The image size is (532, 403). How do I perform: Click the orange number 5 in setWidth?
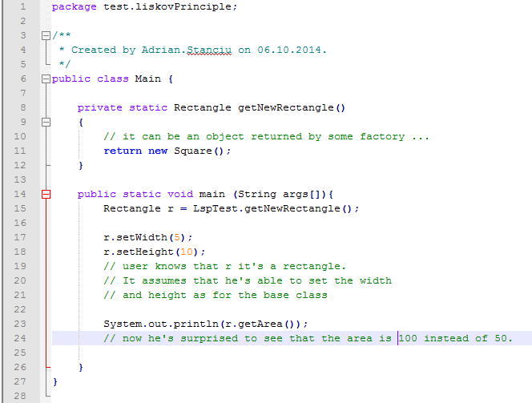[177, 237]
